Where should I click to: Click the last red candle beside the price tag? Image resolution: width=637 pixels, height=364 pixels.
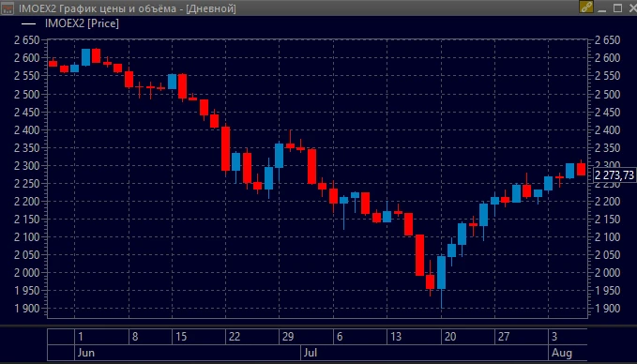(x=581, y=169)
